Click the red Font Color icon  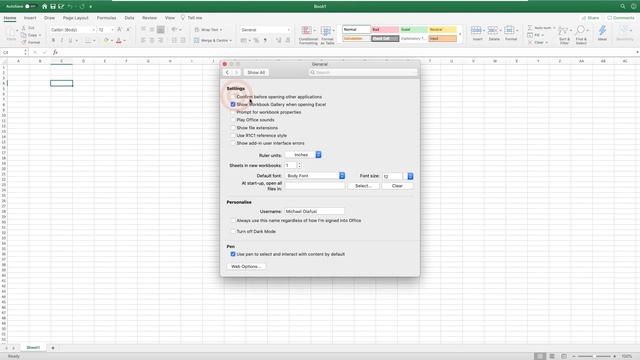[119, 40]
